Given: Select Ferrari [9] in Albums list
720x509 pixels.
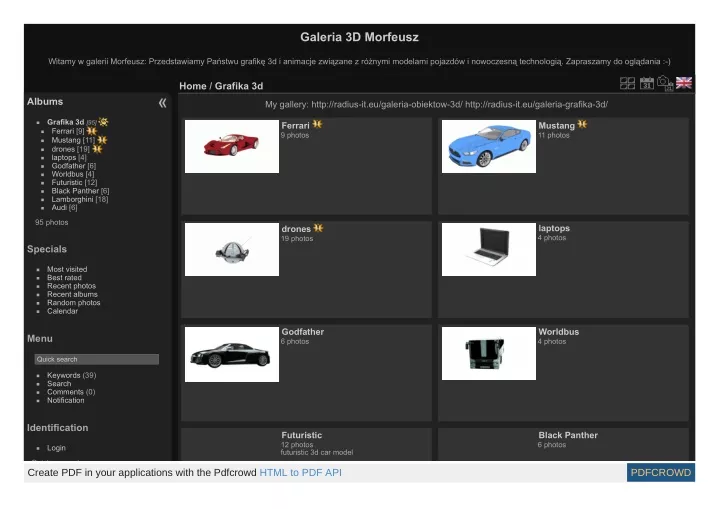Looking at the screenshot, I should pyautogui.click(x=68, y=131).
